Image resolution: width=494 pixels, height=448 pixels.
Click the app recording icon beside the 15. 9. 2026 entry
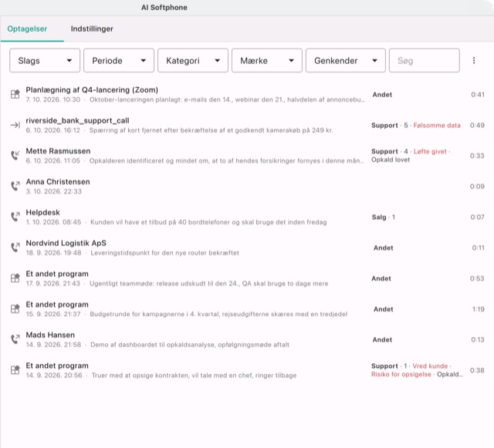(15, 309)
